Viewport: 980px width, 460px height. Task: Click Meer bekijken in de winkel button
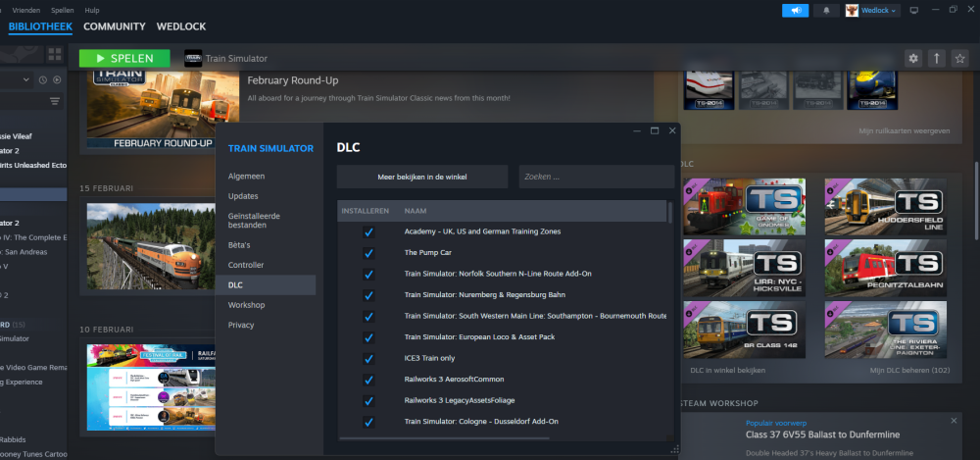pos(422,178)
